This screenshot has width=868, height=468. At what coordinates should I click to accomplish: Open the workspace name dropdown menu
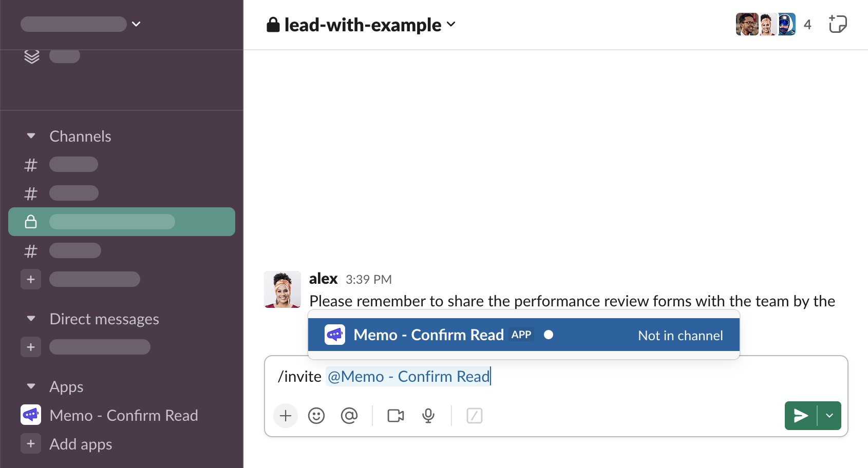pos(81,24)
